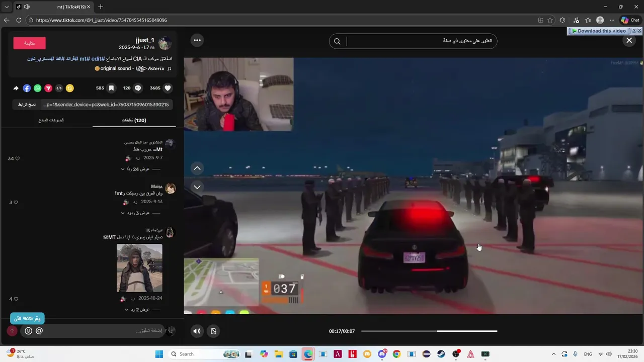Screen dimensions: 644x362
Task: Share the video to Facebook
Action: tap(27, 88)
